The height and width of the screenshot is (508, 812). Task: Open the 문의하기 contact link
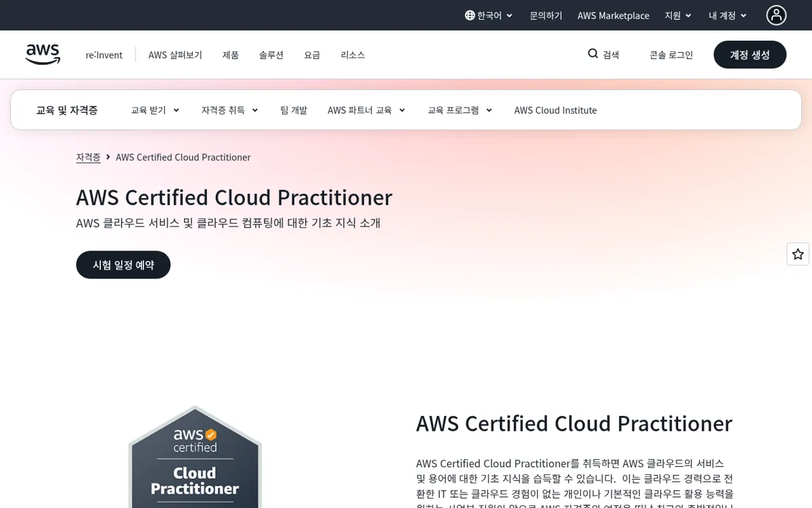(546, 15)
